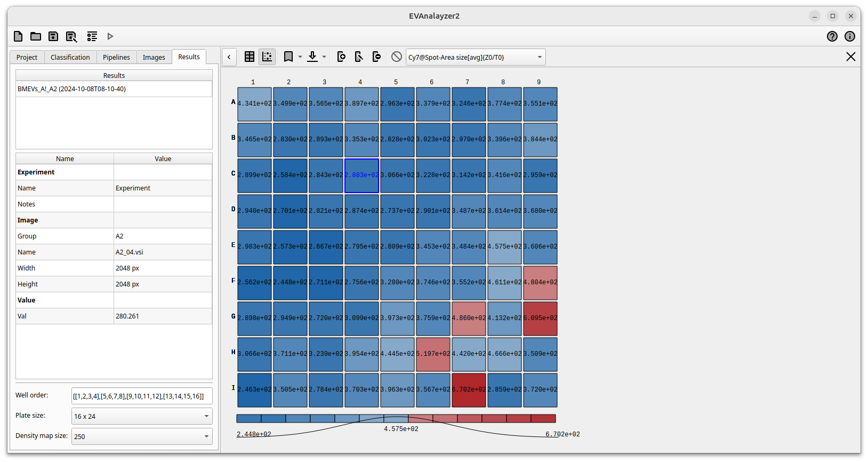Edit the Well order field
868x462 pixels.
[142, 396]
